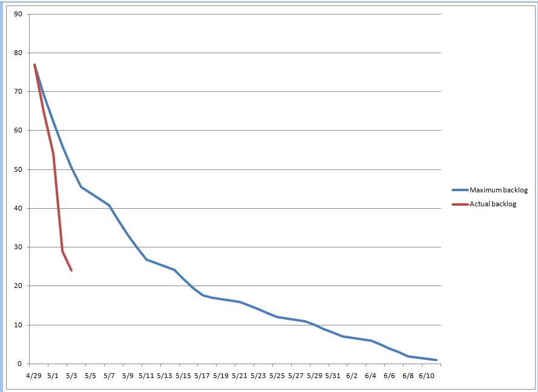Image resolution: width=538 pixels, height=392 pixels.
Task: Click the "Maximum backlog" legend entry
Action: tap(499, 191)
